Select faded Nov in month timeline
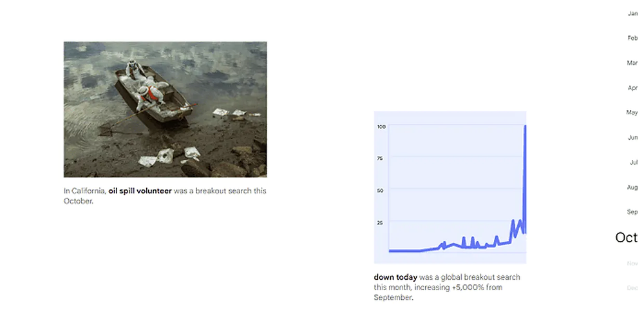This screenshot has width=644, height=310. coord(632,263)
